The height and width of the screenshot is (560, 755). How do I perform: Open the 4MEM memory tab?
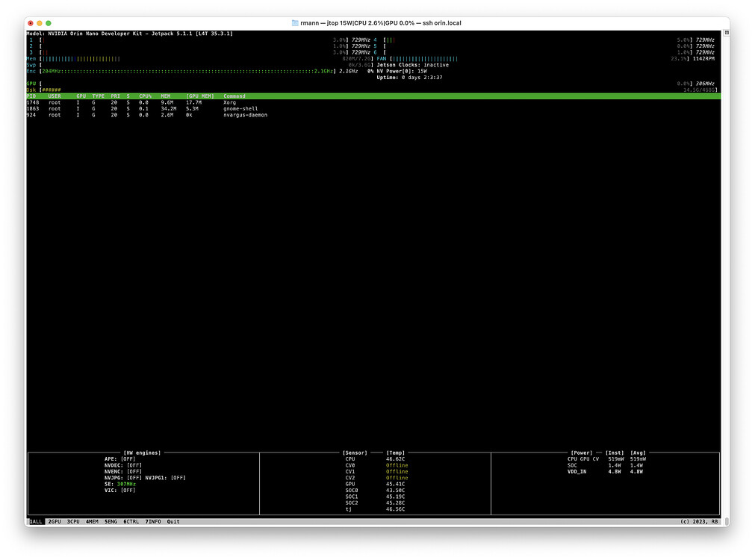[x=90, y=521]
